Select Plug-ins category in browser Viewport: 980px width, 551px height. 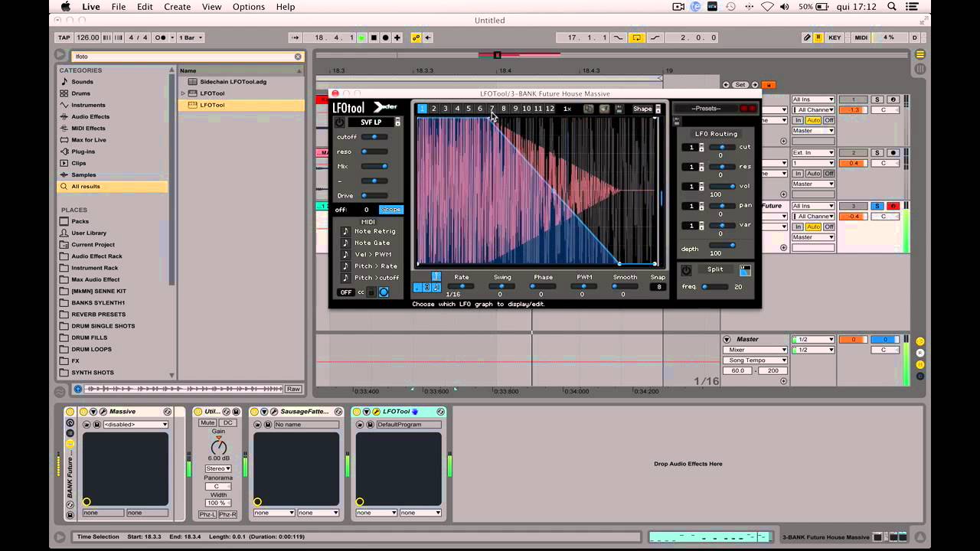pyautogui.click(x=83, y=152)
